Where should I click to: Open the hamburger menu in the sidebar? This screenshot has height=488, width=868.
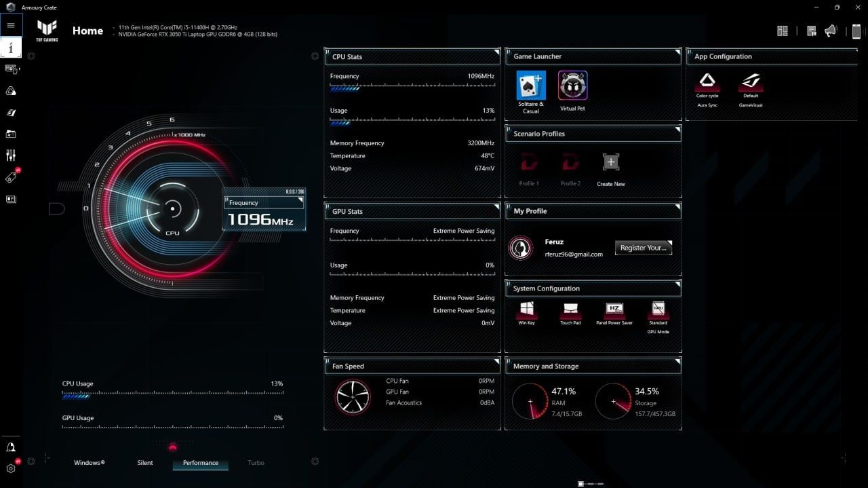coord(11,26)
